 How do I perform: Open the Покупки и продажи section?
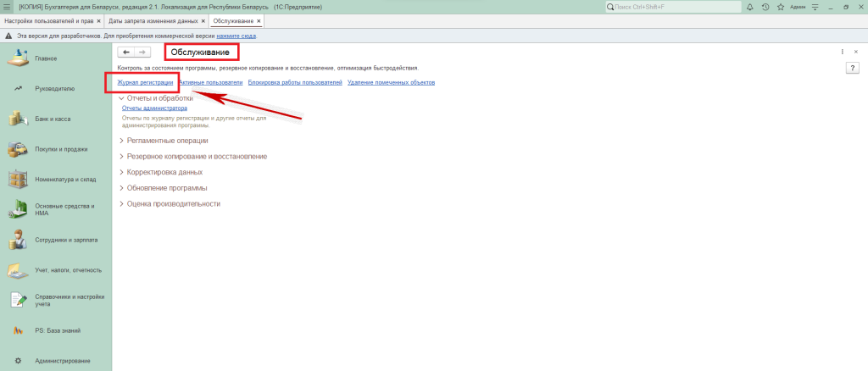(61, 149)
